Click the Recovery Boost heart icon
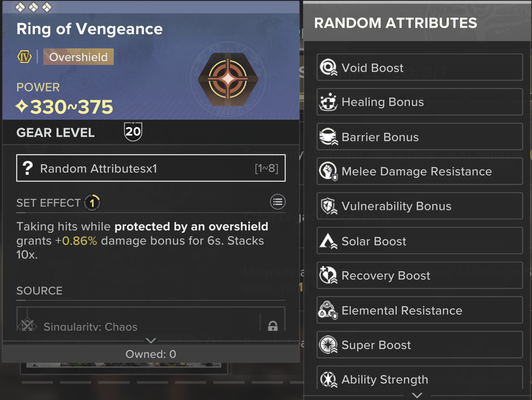Screen dimensions: 532x400 point(328,275)
